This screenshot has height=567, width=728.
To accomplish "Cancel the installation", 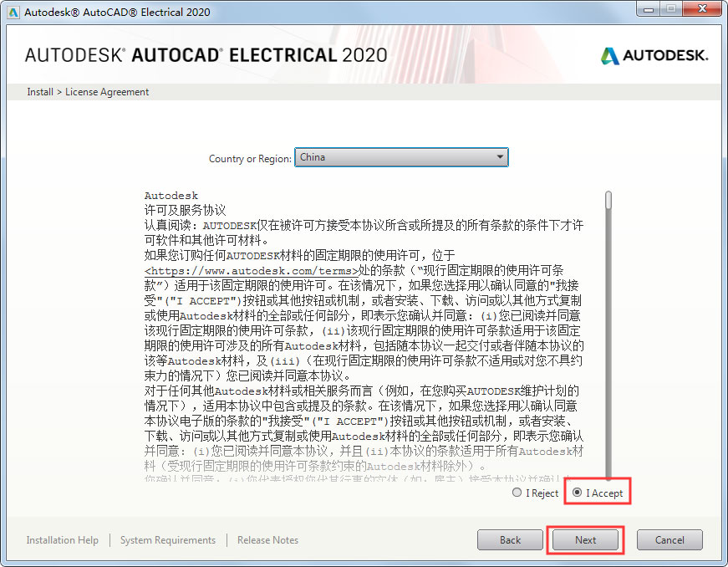I will (669, 539).
